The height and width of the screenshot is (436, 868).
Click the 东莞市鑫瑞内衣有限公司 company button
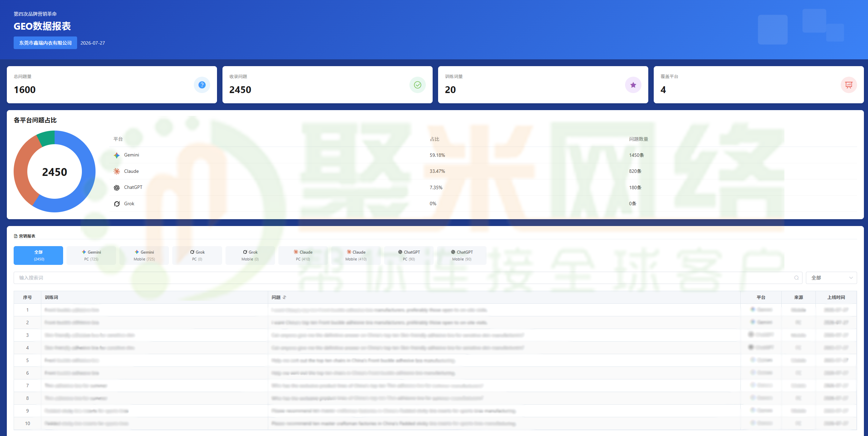point(45,43)
